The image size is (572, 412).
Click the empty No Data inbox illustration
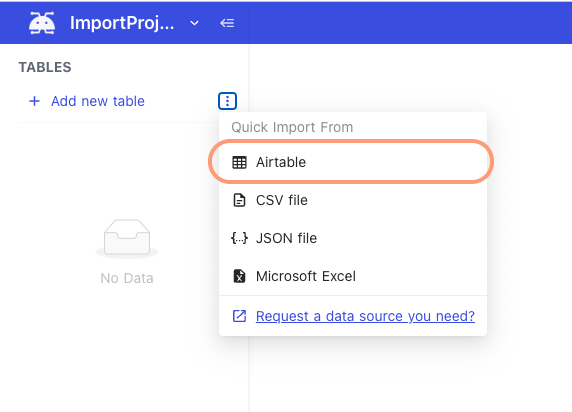[x=127, y=238]
